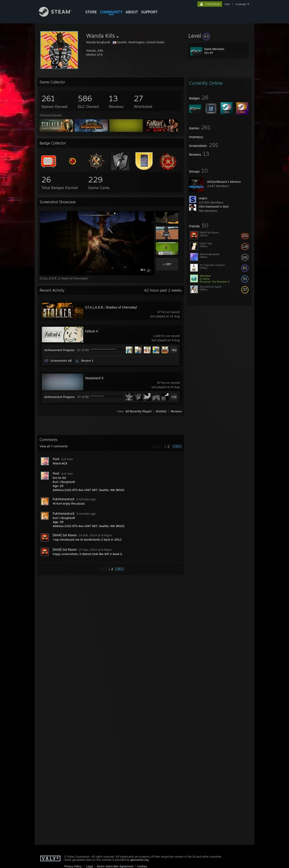
Task: Go to next comments page, bottom arrow
Action: [120, 569]
